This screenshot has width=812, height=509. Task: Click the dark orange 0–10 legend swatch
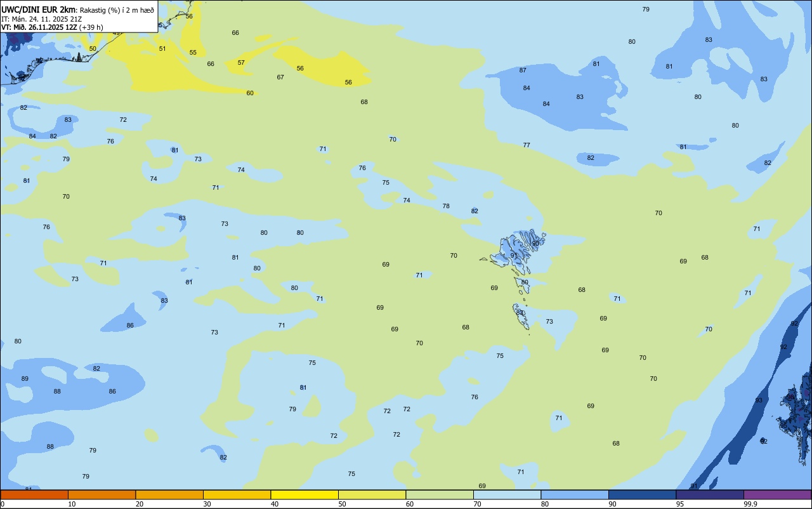click(x=34, y=494)
